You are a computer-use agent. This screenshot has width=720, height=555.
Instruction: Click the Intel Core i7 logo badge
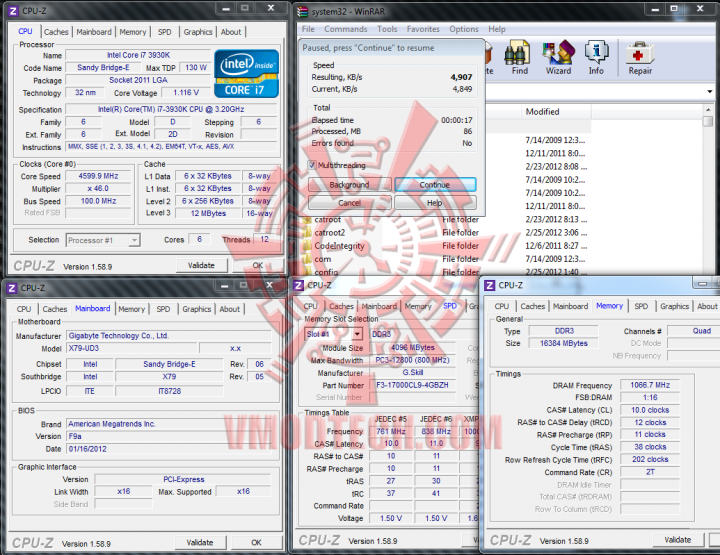pos(246,73)
